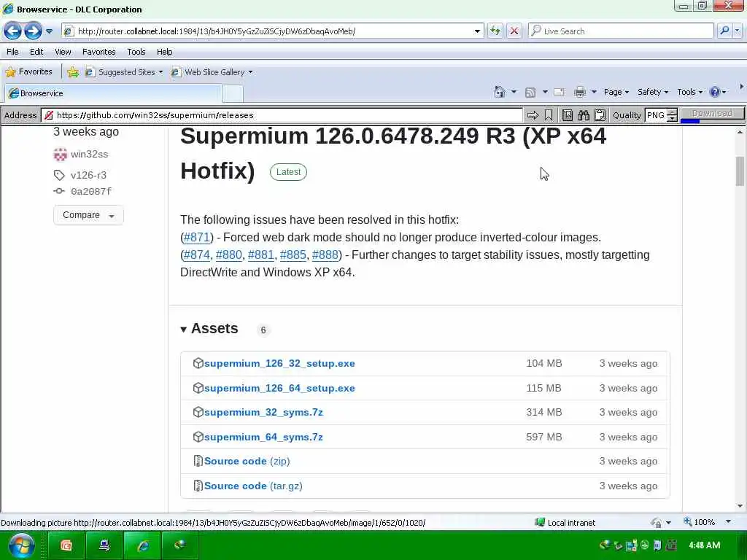The image size is (747, 560).
Task: Click the Browservice clipboard icon
Action: click(x=600, y=115)
